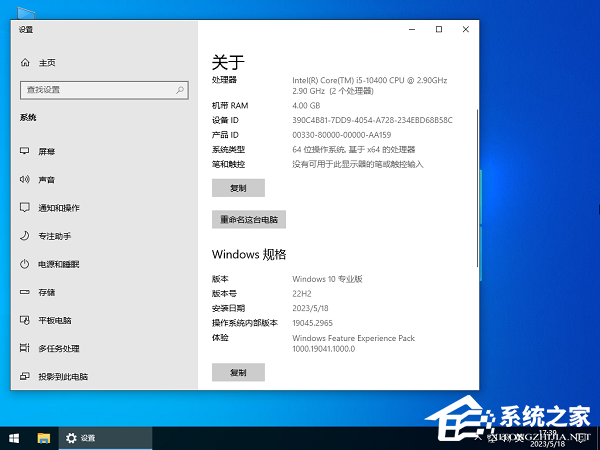This screenshot has height=450, width=600.
Task: Maximize the 设置 window
Action: pyautogui.click(x=439, y=29)
